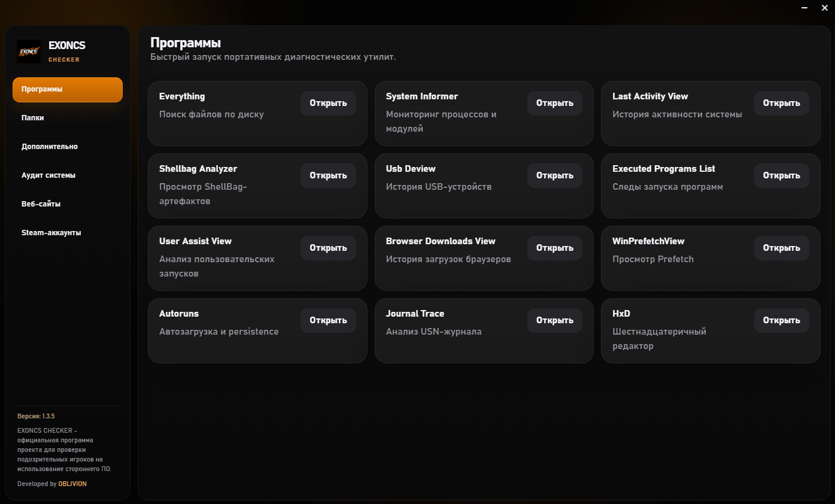Switch to the Папки section

68,118
